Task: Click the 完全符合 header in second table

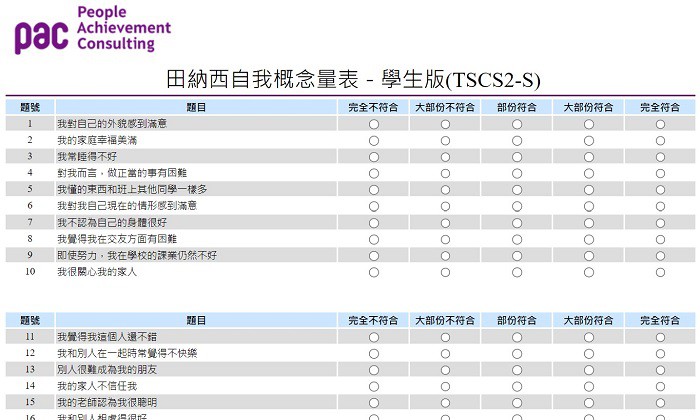Action: click(x=660, y=321)
